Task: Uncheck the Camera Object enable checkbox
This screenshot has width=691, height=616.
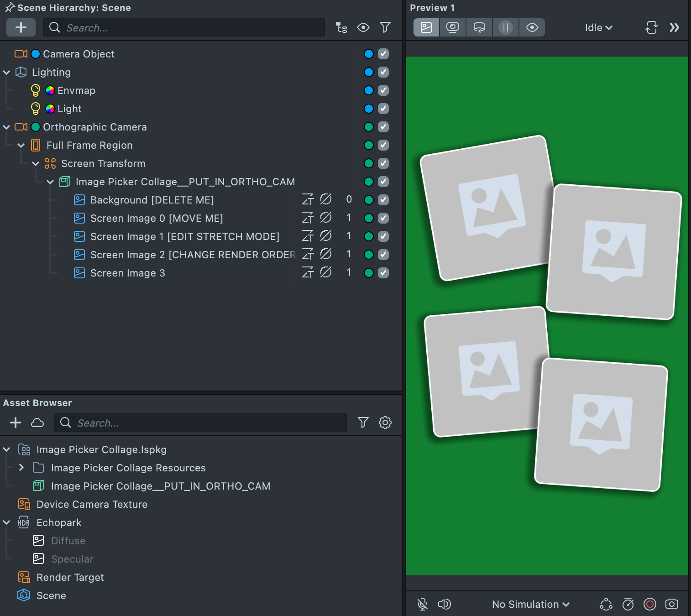Action: click(383, 54)
